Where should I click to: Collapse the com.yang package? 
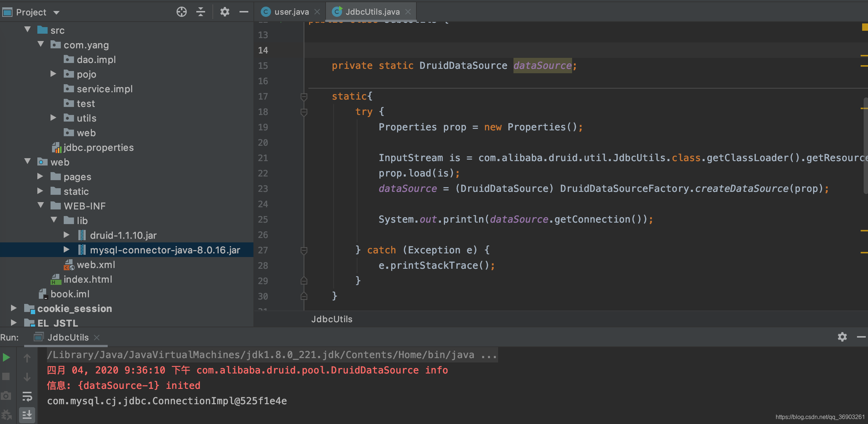tap(41, 44)
